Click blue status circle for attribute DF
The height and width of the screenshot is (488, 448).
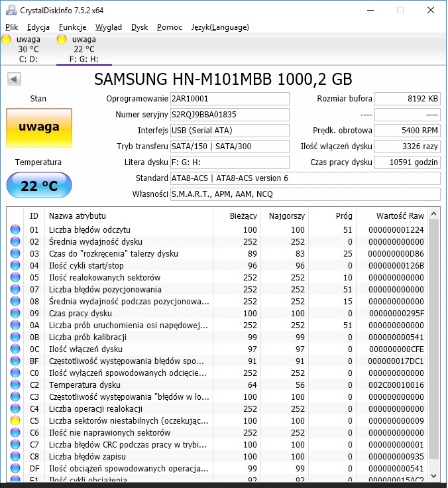click(15, 468)
